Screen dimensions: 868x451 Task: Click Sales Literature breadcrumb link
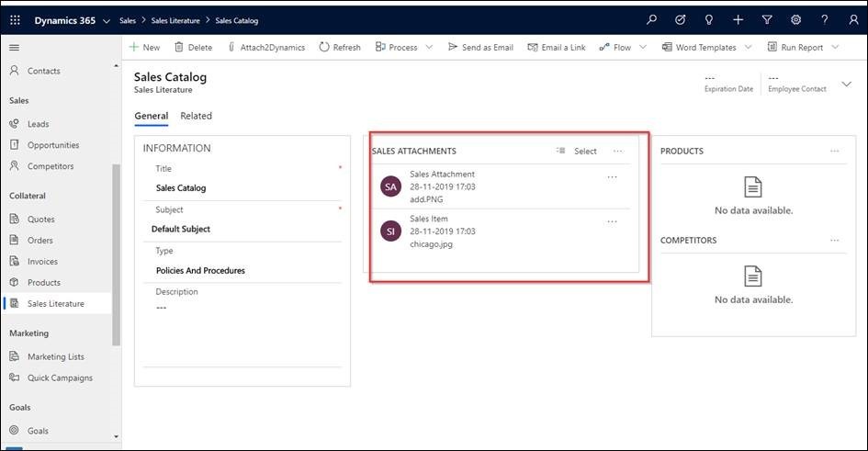pos(175,20)
